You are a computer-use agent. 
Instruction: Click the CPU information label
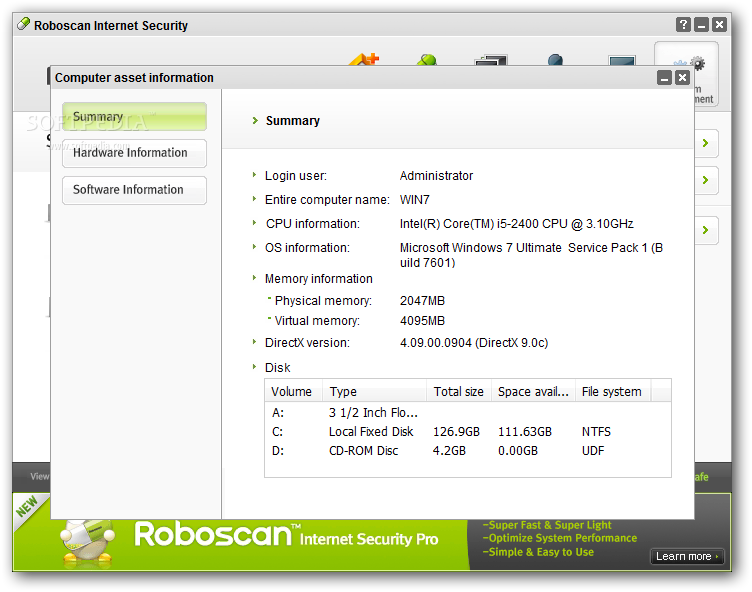(313, 224)
